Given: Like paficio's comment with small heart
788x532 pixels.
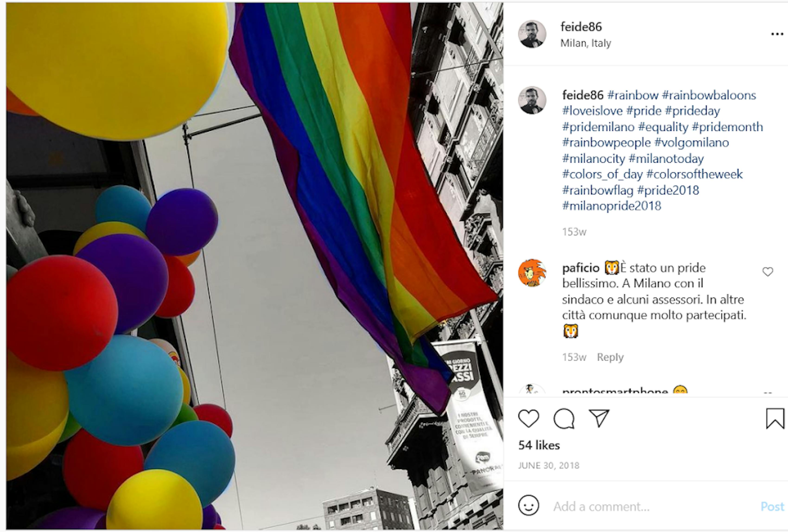Looking at the screenshot, I should tap(768, 272).
